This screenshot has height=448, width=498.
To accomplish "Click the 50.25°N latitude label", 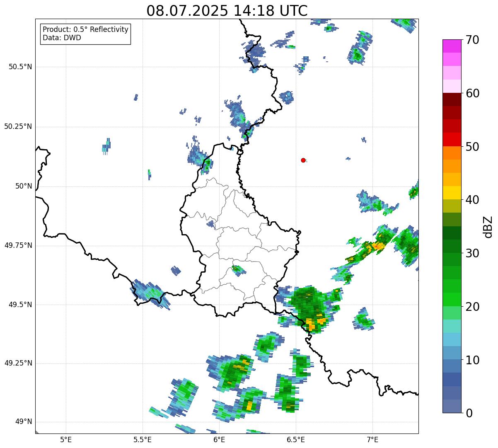I will tap(18, 126).
